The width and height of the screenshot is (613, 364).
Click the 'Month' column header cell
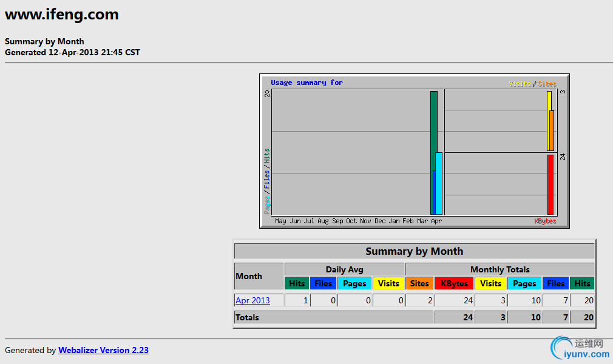pos(259,276)
